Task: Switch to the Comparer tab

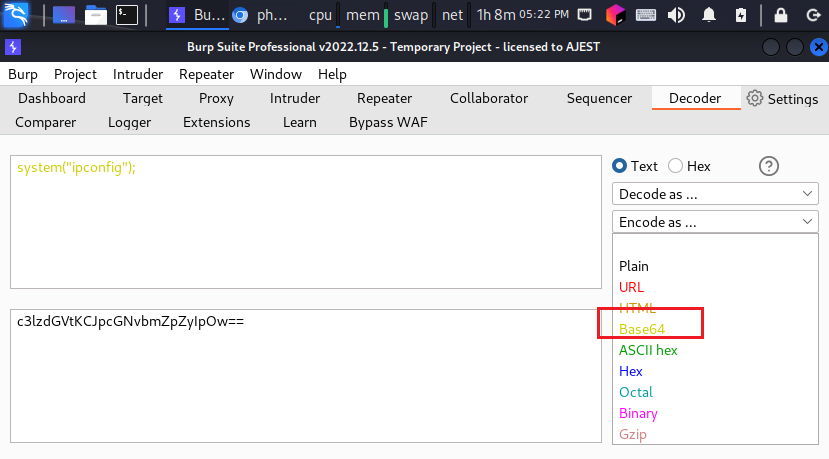Action: (45, 122)
